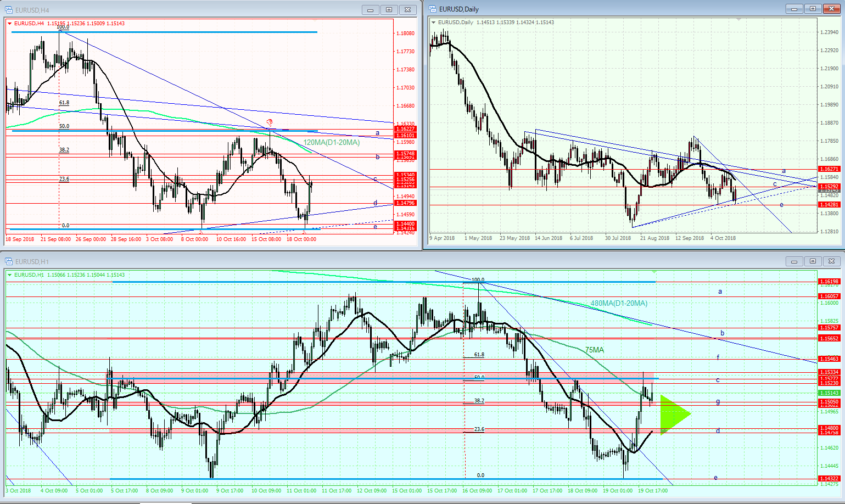Select the 61.8 Fibonacci label on the H1 chart
Image resolution: width=845 pixels, height=504 pixels.
[x=479, y=355]
